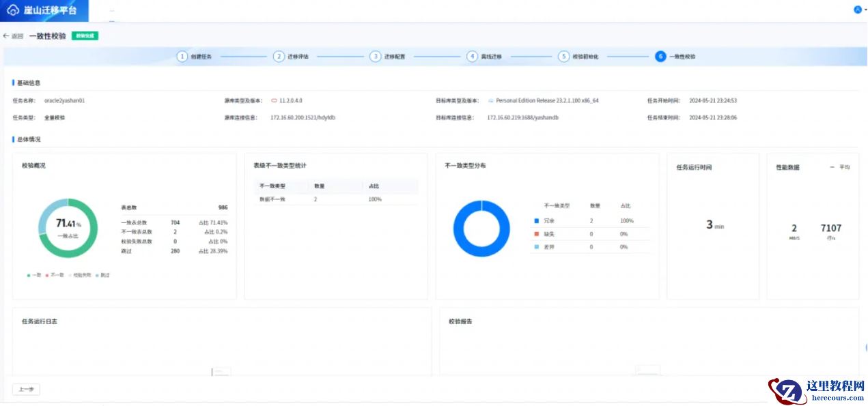Click the Yashan migration platform logo
Screen dimensions: 868x406
click(13, 11)
